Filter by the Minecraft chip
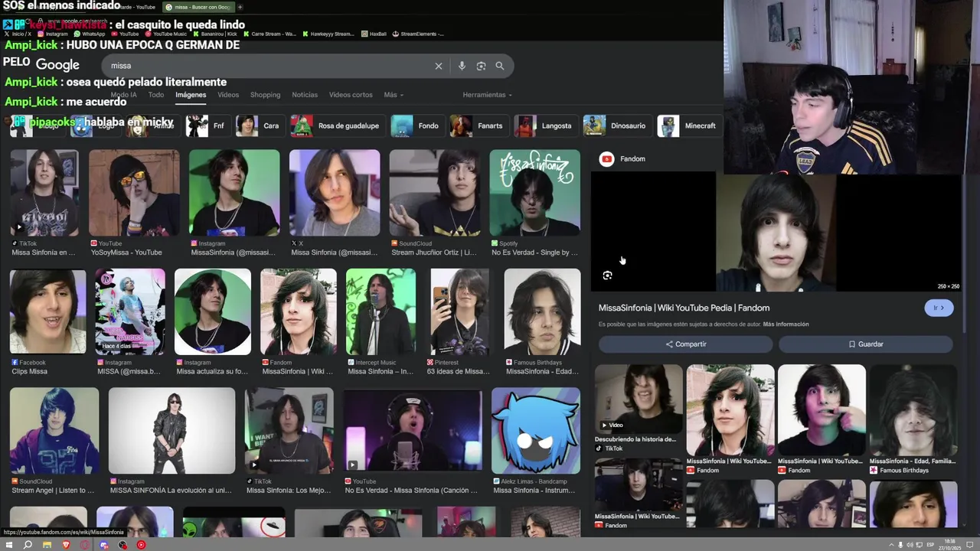Image resolution: width=980 pixels, height=551 pixels. 689,126
